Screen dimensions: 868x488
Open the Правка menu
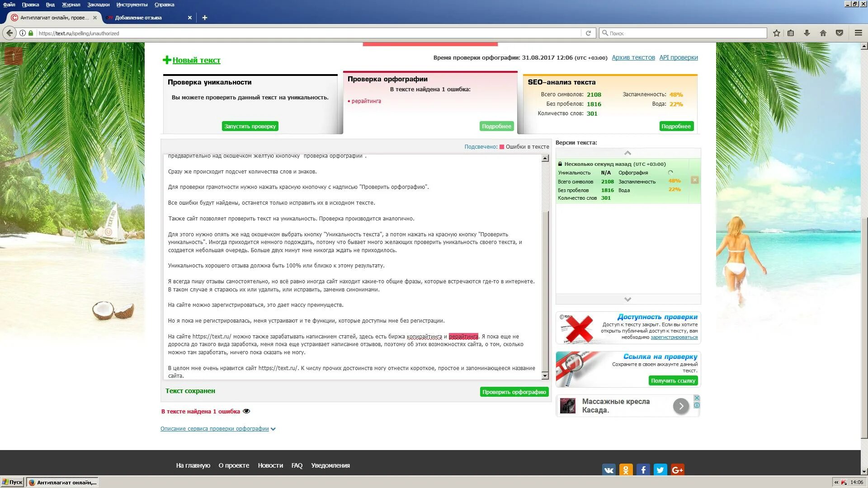(30, 5)
